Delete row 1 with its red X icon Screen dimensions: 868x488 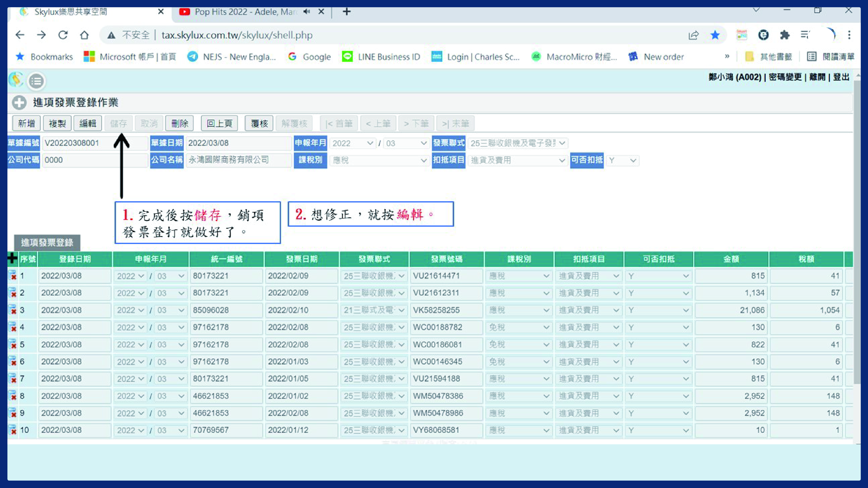(12, 275)
